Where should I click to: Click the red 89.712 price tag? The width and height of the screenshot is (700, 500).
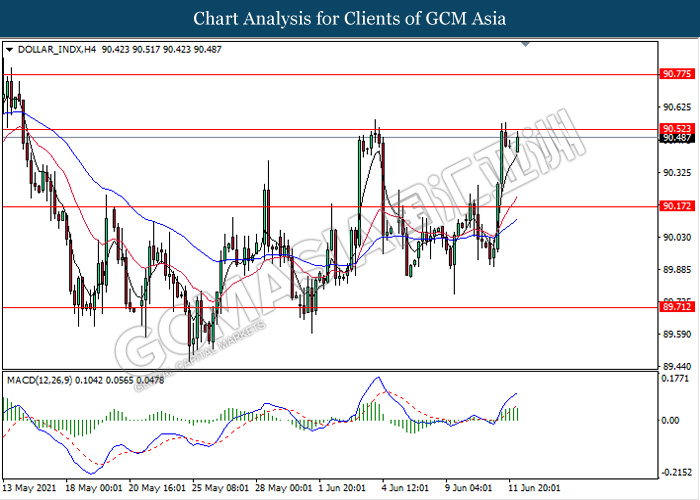coord(676,307)
